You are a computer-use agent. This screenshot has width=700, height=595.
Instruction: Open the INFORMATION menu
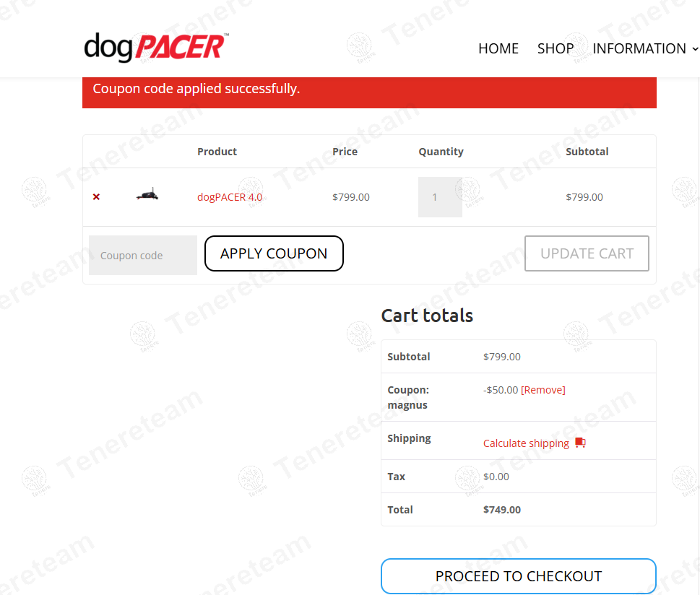[x=639, y=48]
